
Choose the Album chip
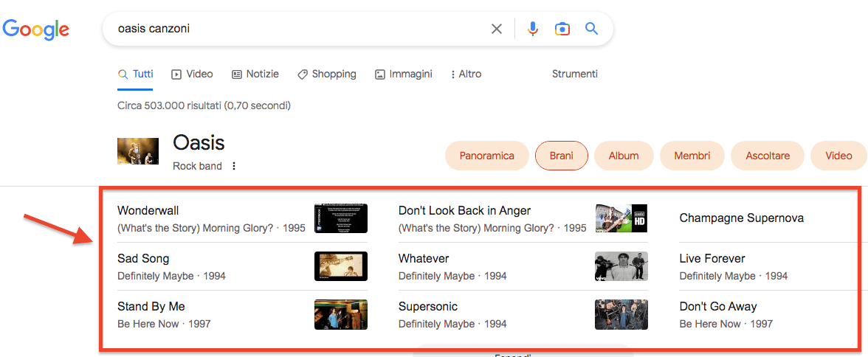coord(624,156)
